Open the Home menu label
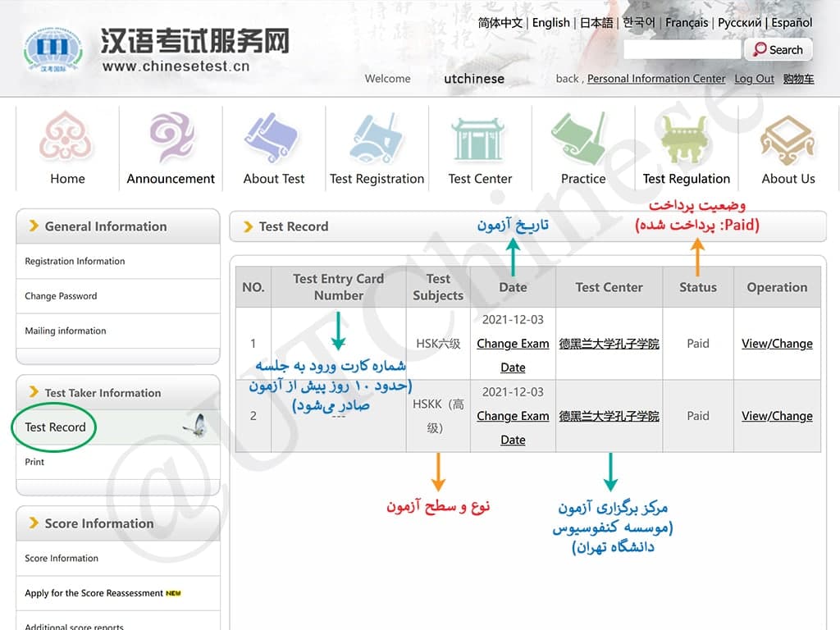This screenshot has width=840, height=630. (x=67, y=178)
